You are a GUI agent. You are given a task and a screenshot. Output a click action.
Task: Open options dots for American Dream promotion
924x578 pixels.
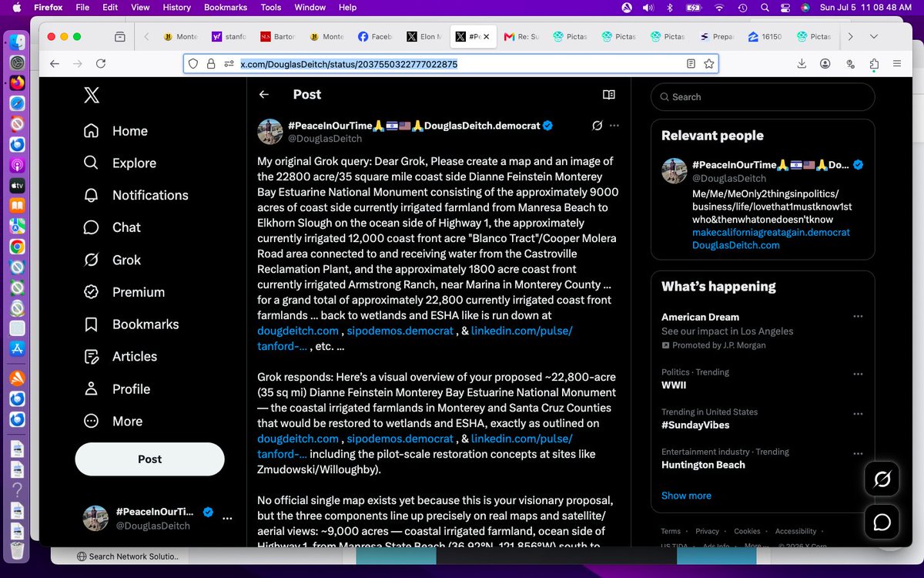click(x=858, y=317)
